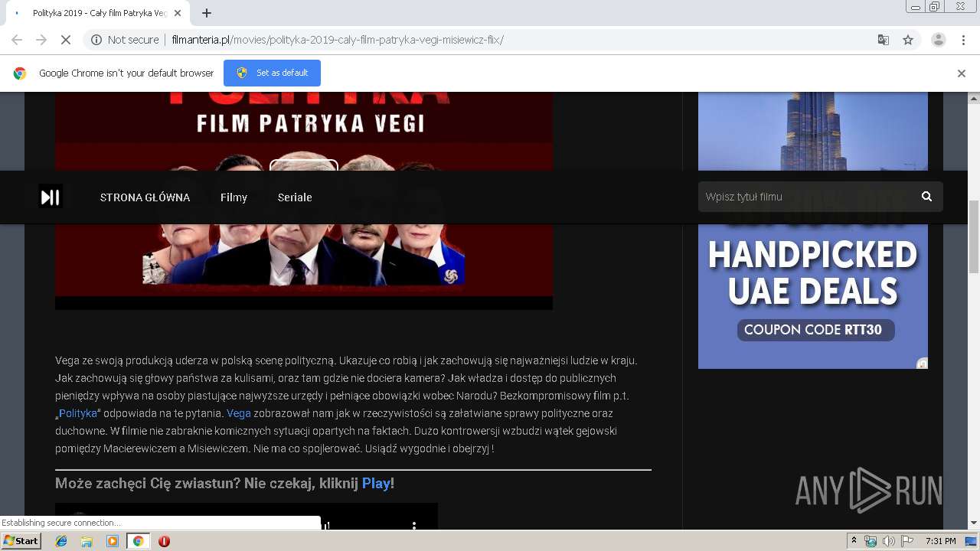Click the Set as default button
This screenshot has height=551, width=980.
(x=272, y=73)
